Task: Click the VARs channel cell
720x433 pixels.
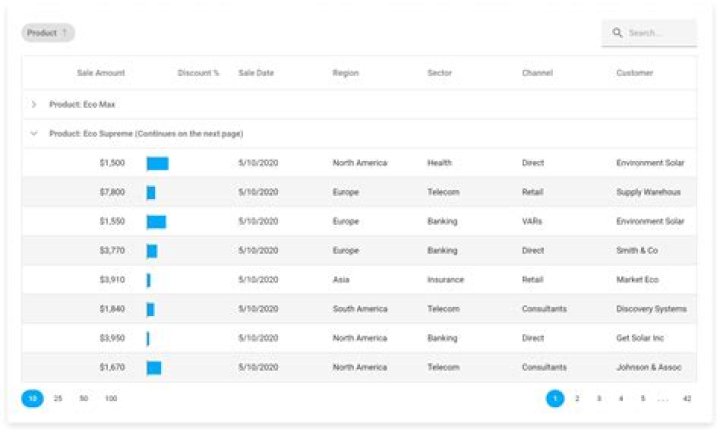Action: click(532, 221)
